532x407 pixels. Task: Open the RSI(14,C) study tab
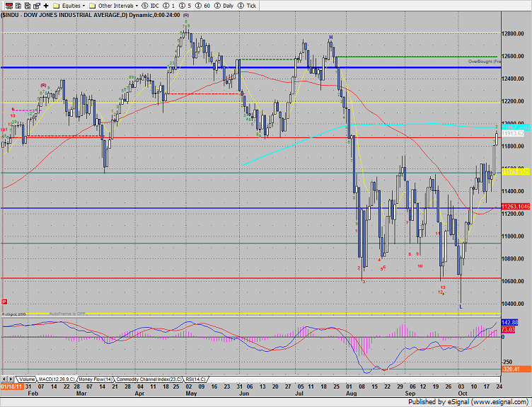(x=196, y=379)
